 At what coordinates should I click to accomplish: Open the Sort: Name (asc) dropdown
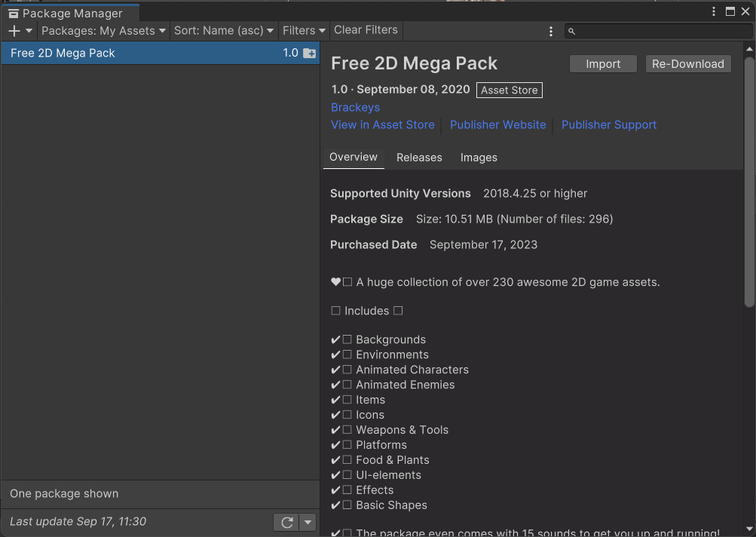[x=224, y=31]
